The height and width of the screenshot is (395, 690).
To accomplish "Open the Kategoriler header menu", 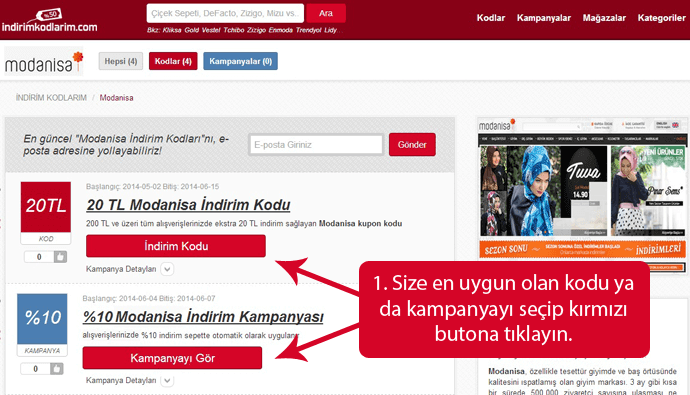I will [661, 18].
